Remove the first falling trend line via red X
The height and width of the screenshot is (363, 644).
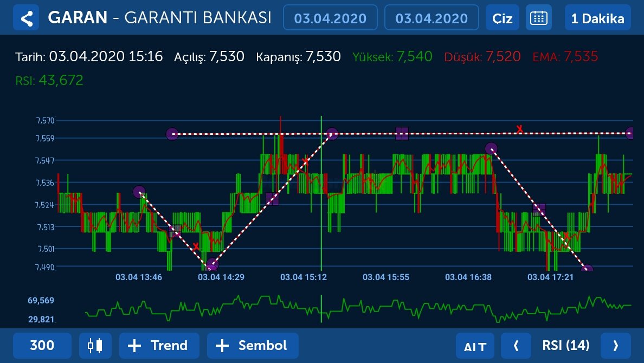[x=196, y=247]
